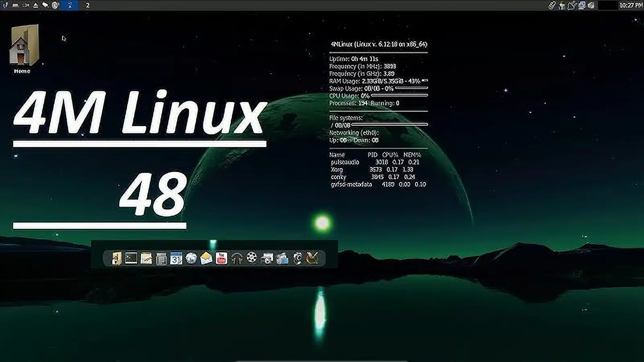Click the Networking (eth0) label

click(x=354, y=132)
